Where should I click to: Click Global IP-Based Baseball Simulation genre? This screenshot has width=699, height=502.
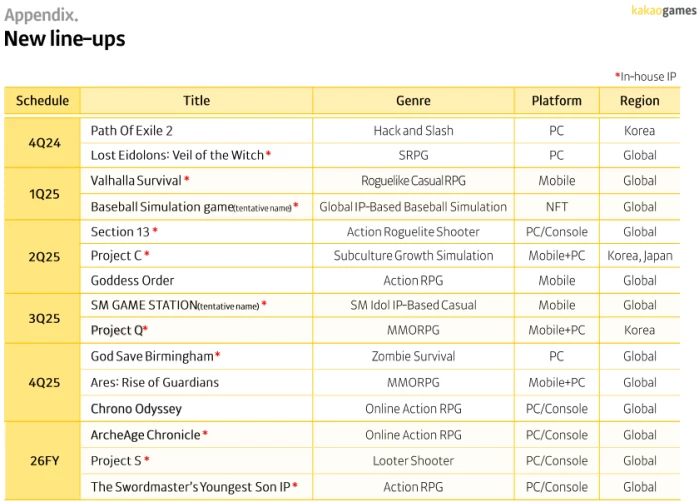pyautogui.click(x=413, y=207)
